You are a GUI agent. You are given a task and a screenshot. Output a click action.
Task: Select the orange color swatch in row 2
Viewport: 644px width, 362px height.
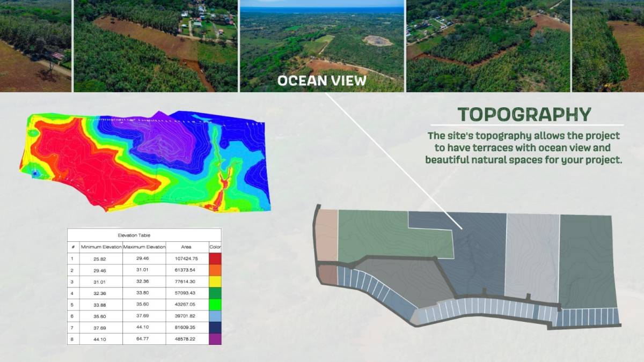215,270
